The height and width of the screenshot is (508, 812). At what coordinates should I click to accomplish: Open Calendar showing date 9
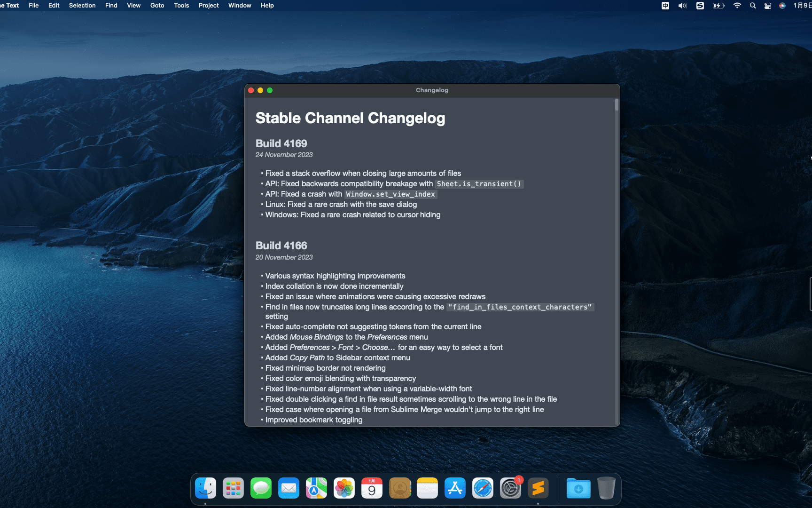[x=372, y=488]
